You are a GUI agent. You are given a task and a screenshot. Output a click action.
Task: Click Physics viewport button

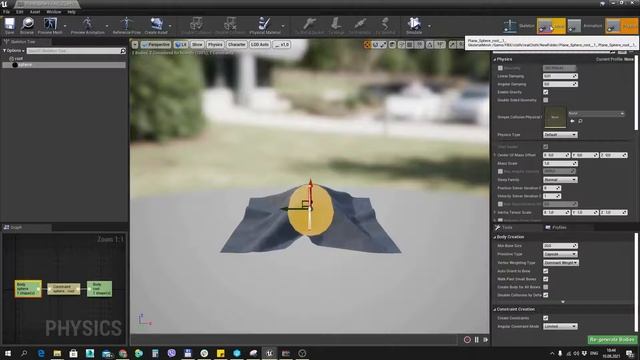(x=215, y=44)
